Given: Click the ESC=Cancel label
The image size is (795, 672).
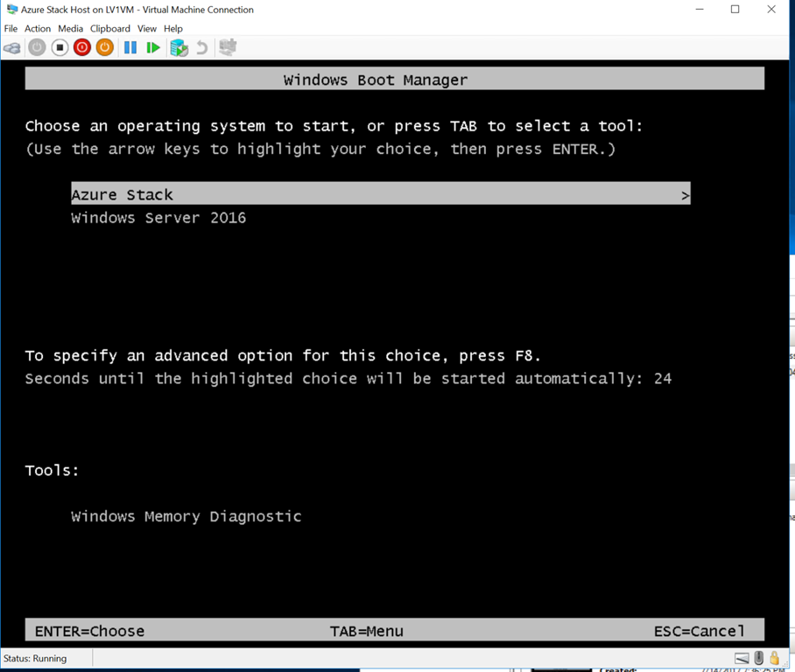Looking at the screenshot, I should [700, 631].
